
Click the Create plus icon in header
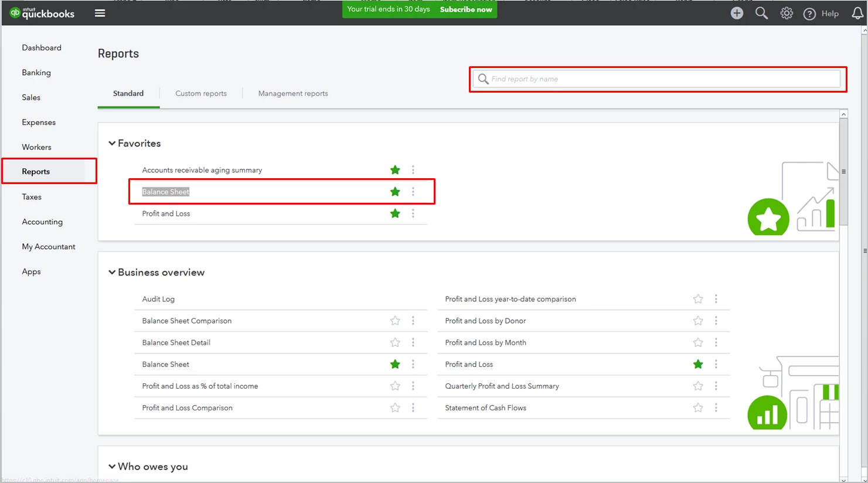point(737,13)
